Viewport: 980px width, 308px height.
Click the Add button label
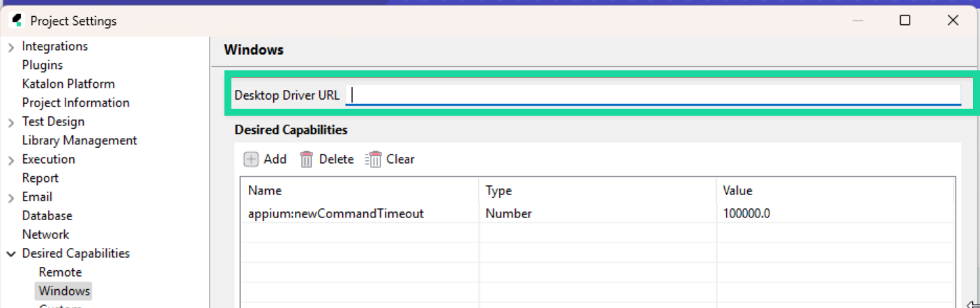[x=275, y=159]
